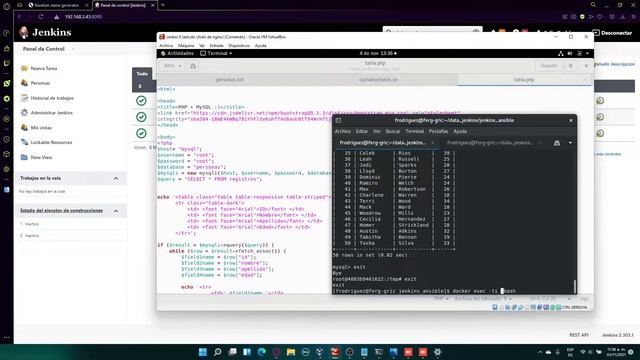Screen dimensions: 640x360
Task: Click the terminal scrollbar
Action: (575, 286)
